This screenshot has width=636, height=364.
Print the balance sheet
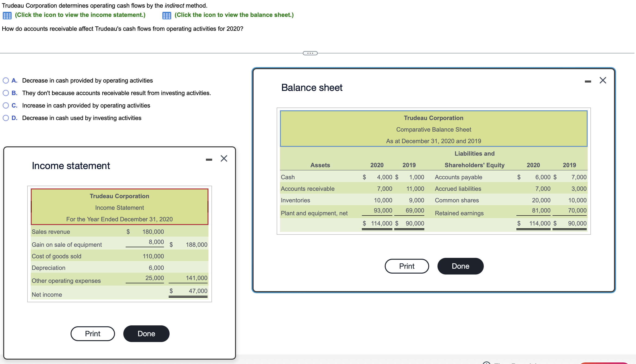click(407, 266)
